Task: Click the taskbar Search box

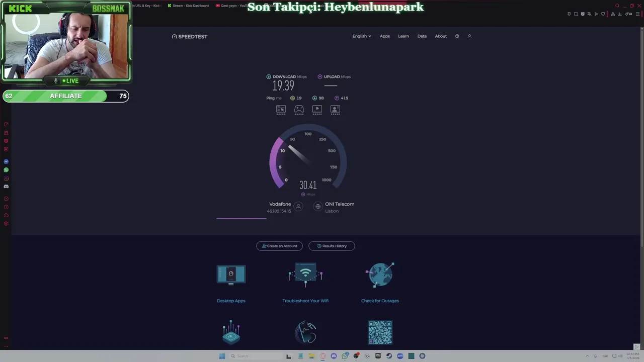Action: 255,356
